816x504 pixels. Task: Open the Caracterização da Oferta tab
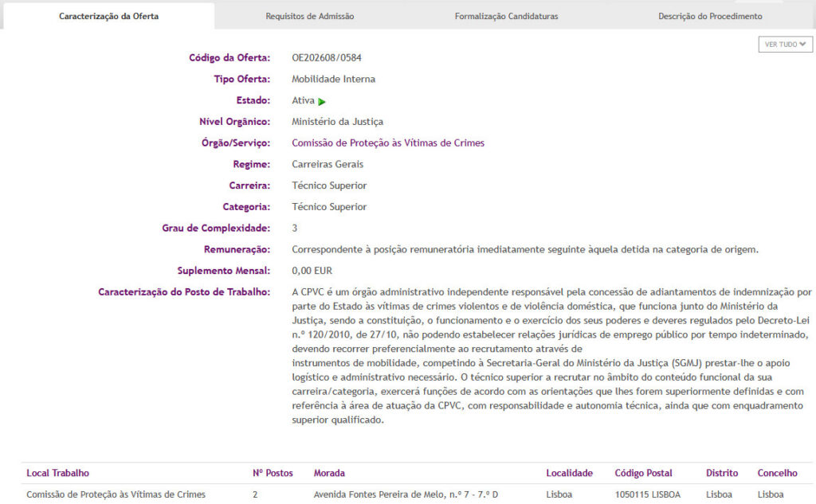pos(108,16)
